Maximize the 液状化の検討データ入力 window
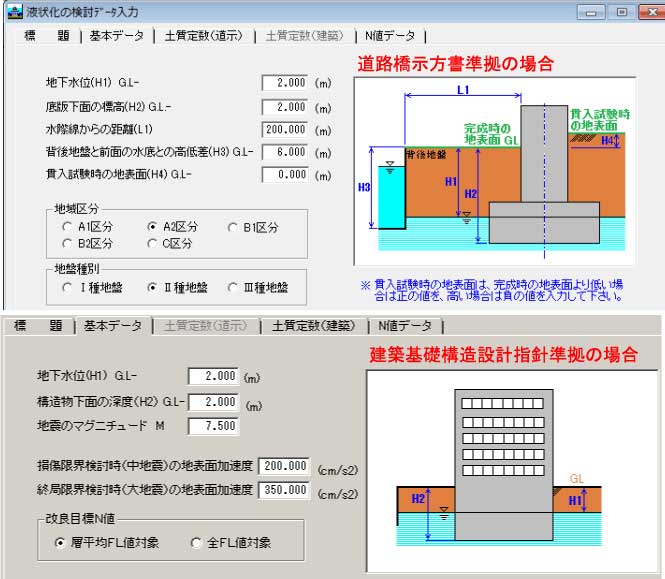Image resolution: width=665 pixels, height=579 pixels. tap(621, 11)
